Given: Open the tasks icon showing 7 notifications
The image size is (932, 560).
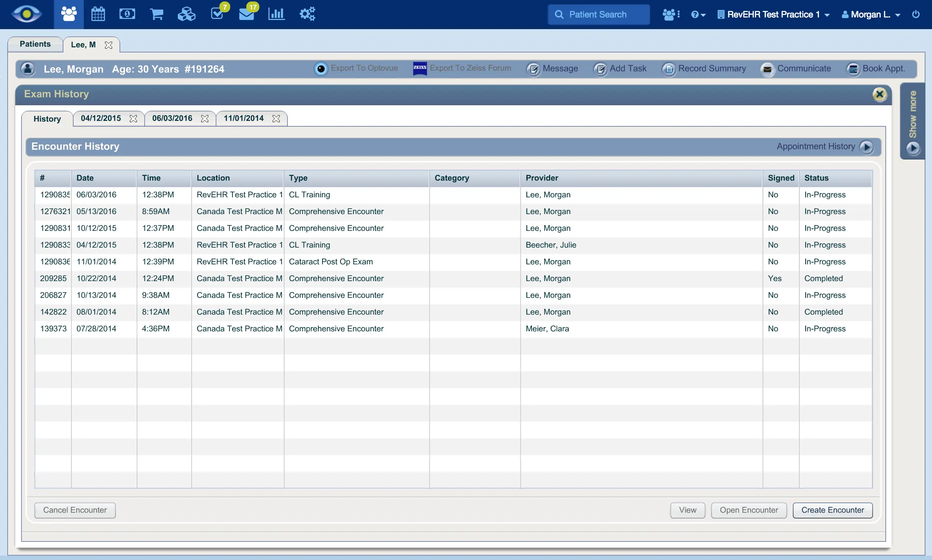Looking at the screenshot, I should point(218,13).
